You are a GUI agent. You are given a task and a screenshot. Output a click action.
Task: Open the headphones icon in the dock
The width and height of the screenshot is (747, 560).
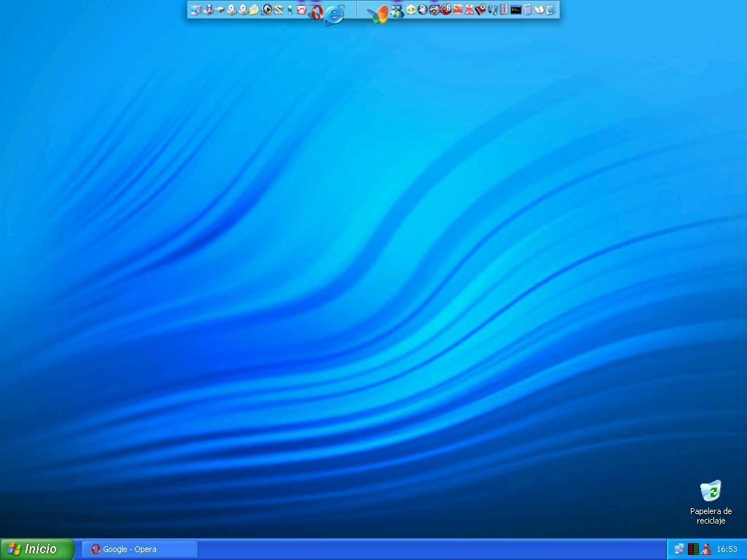point(493,9)
